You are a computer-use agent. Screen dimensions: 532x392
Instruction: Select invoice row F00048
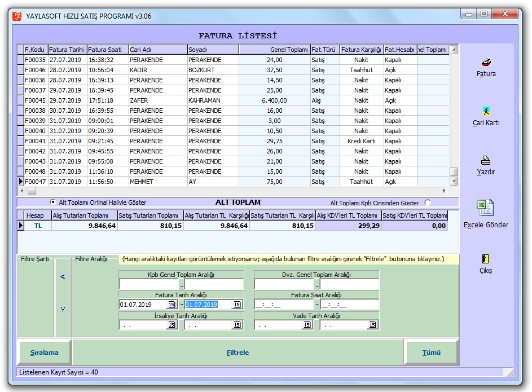click(234, 171)
